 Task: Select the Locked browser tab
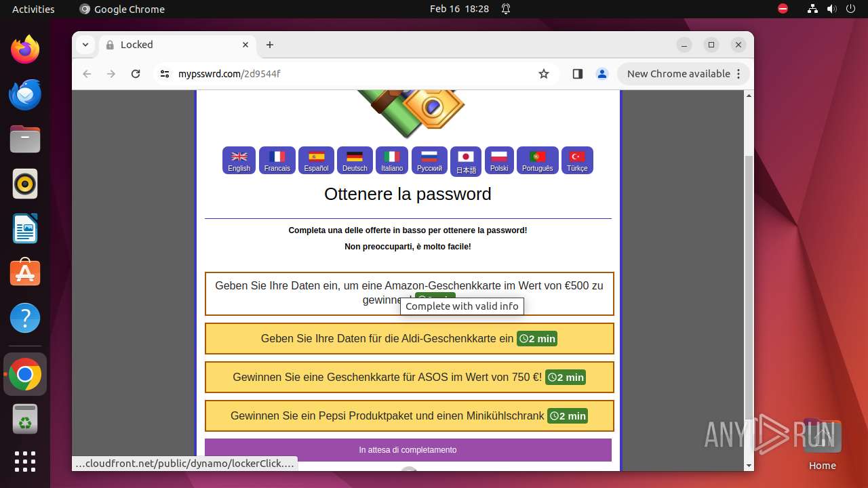178,45
